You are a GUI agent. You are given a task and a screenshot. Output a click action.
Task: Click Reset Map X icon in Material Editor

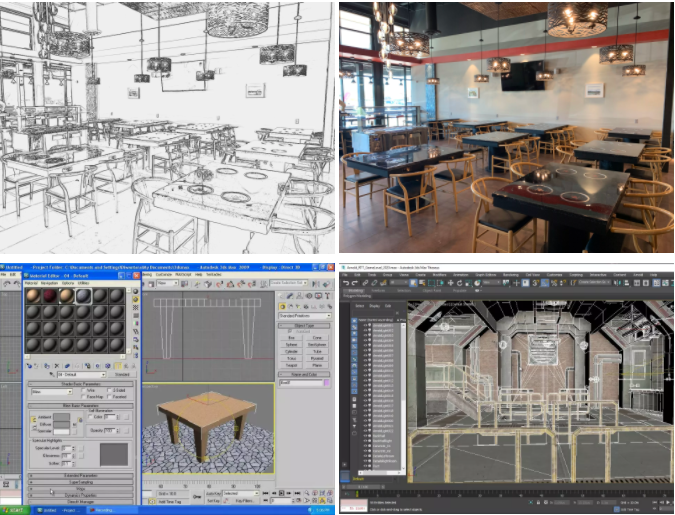[x=56, y=366]
